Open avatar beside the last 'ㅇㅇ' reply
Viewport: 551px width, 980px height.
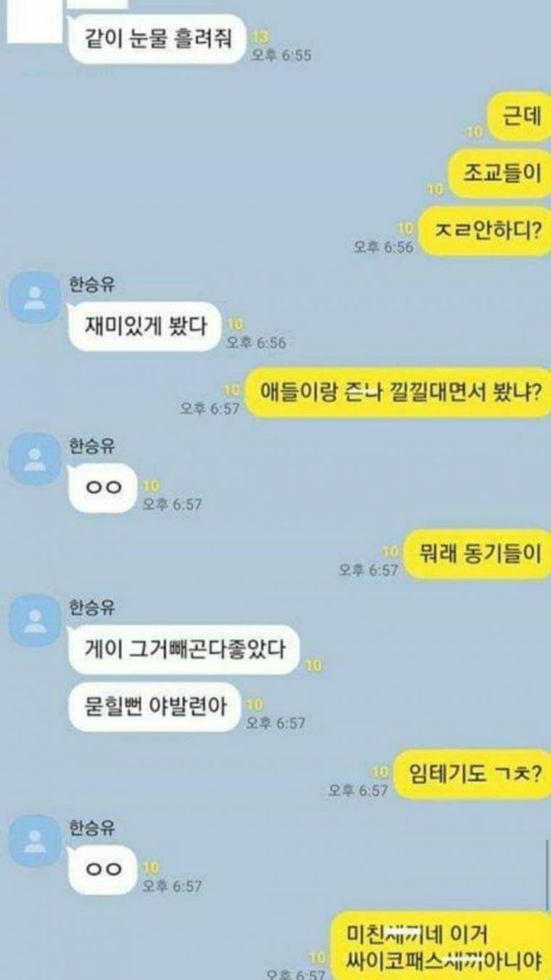pos(35,841)
